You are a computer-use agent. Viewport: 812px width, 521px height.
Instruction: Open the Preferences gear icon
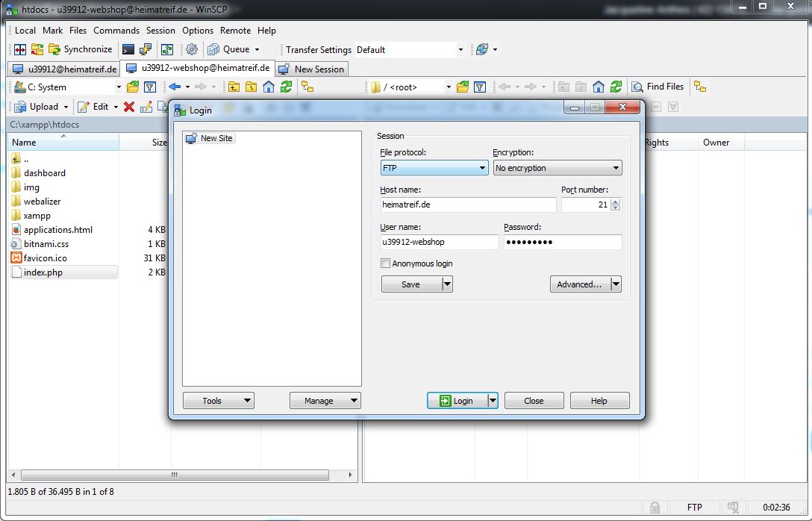pyautogui.click(x=192, y=49)
